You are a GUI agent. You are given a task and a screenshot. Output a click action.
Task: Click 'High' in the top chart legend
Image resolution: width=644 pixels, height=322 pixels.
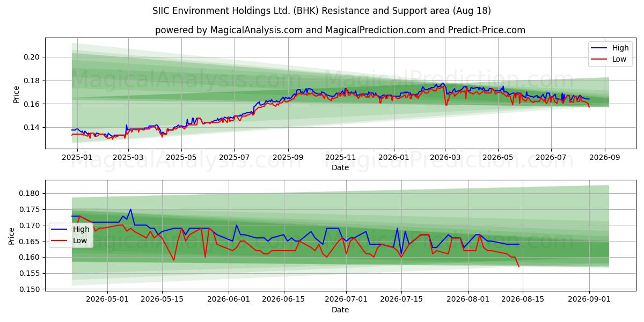coord(620,48)
